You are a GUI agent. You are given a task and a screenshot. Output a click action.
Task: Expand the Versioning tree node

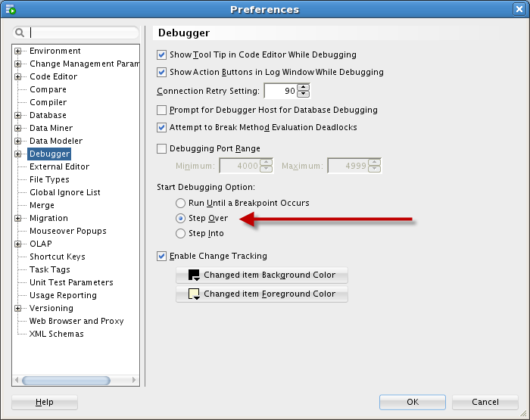[x=18, y=308]
